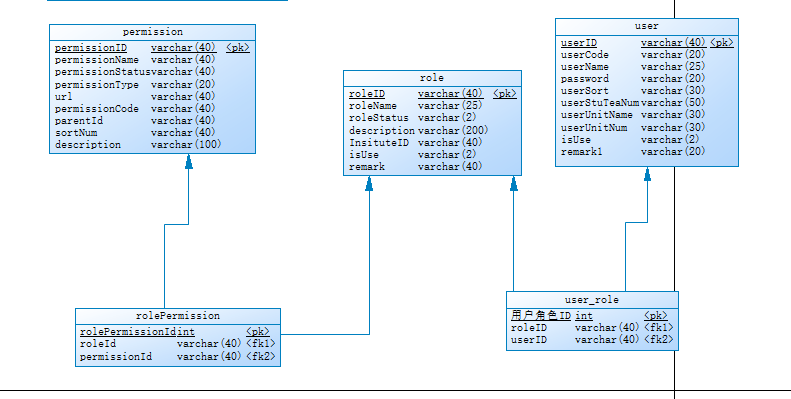Click the varchar(100) data type
Viewport: 791px width, 399px height.
pos(186,145)
